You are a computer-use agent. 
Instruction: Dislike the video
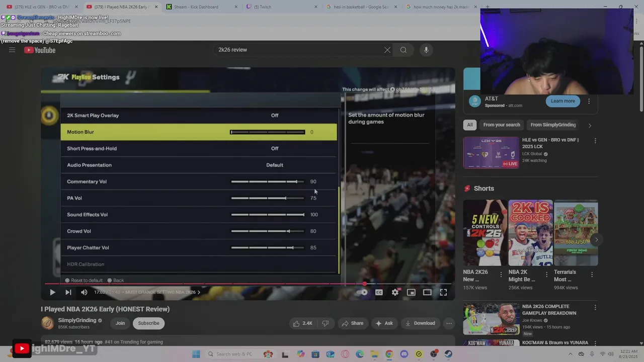(325, 323)
